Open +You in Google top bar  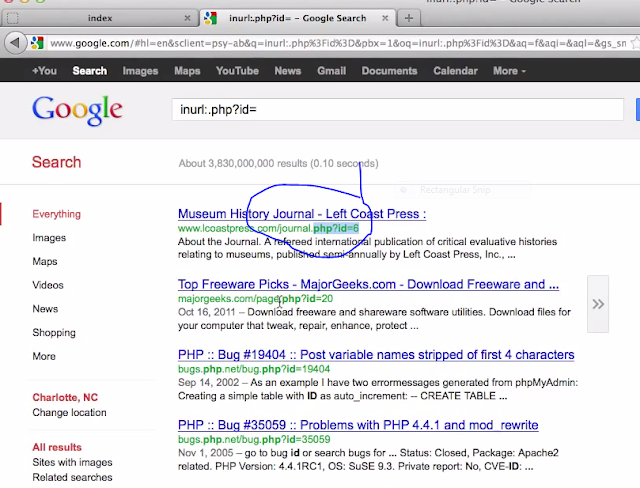[44, 71]
